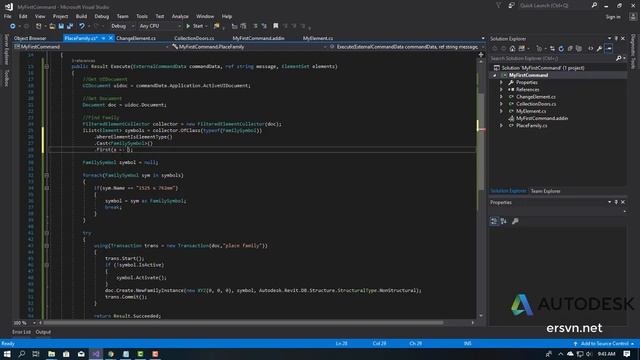Image resolution: width=640 pixels, height=360 pixels.
Task: Click the taskbar Search icon
Action: (22, 354)
